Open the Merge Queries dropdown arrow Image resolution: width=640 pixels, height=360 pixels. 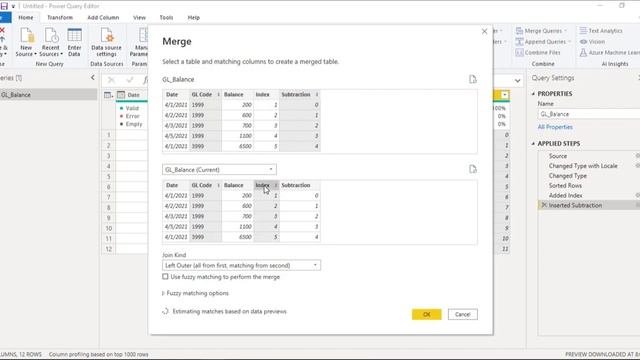tap(566, 31)
